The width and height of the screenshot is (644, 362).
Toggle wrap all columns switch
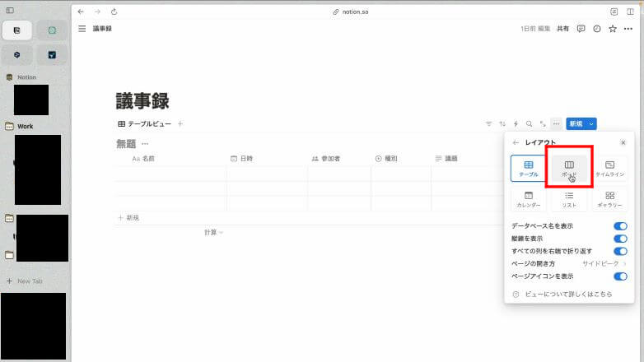click(620, 251)
